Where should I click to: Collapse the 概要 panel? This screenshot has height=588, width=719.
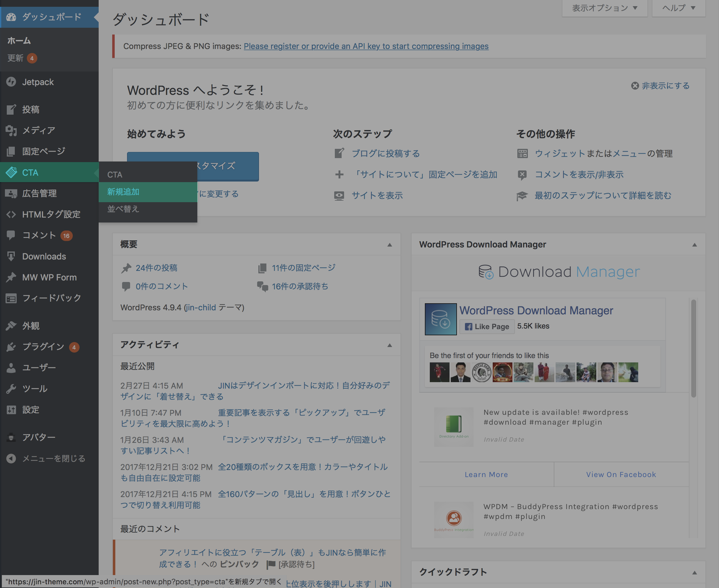[x=390, y=245]
